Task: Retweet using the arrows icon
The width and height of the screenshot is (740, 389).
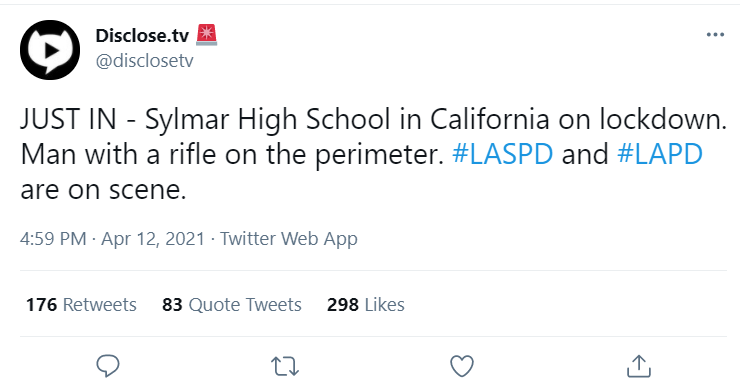Action: tap(285, 366)
